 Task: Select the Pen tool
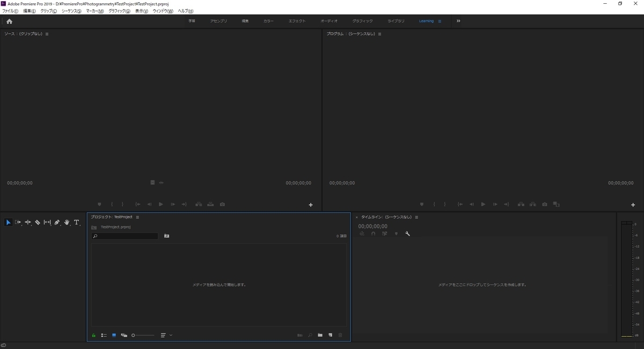tap(57, 222)
